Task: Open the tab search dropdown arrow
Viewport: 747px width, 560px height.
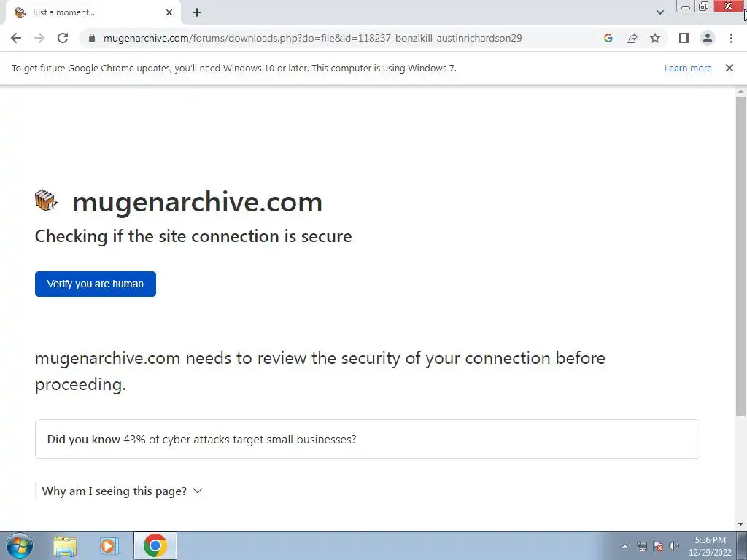Action: click(659, 12)
